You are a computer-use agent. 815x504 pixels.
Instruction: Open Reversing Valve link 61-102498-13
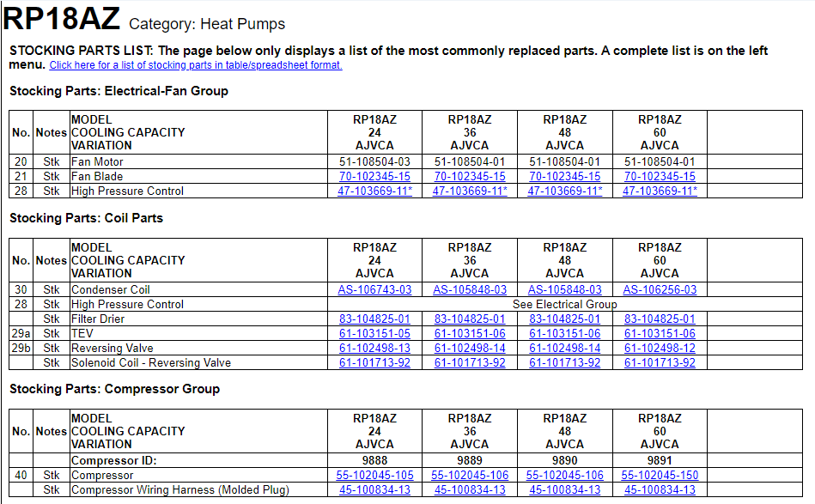(x=374, y=348)
